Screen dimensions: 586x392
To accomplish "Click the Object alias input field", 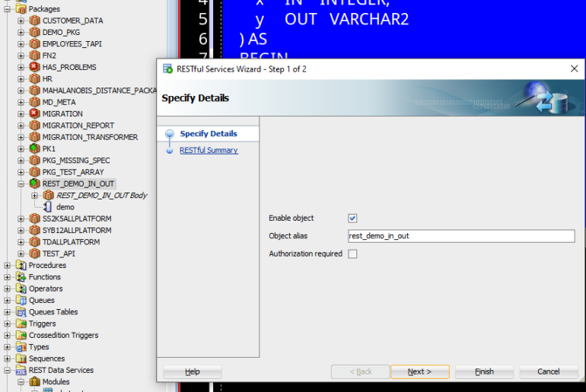I will (x=461, y=236).
